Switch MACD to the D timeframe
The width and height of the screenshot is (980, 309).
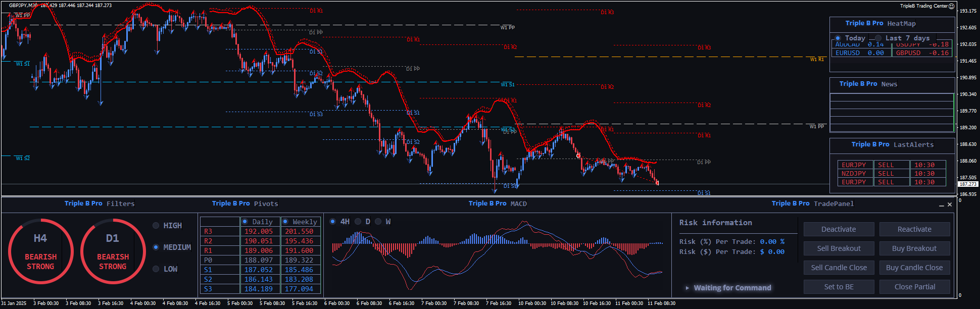click(358, 222)
